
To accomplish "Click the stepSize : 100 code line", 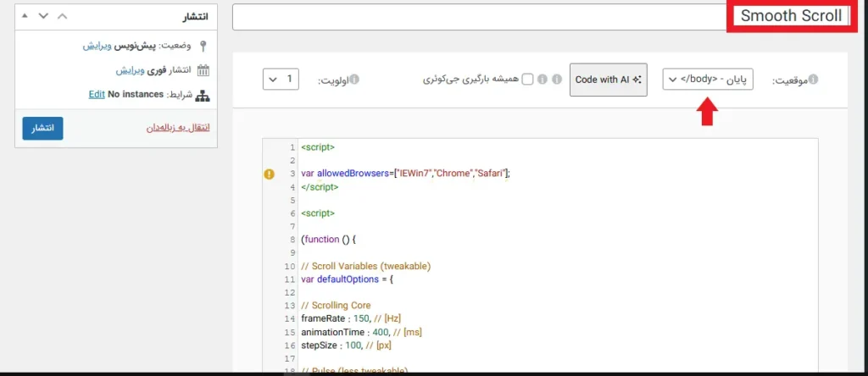I will pyautogui.click(x=347, y=345).
